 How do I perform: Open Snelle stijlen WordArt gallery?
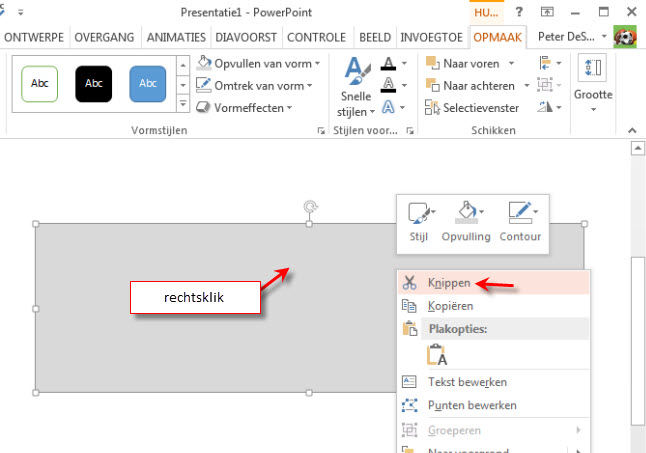point(356,87)
